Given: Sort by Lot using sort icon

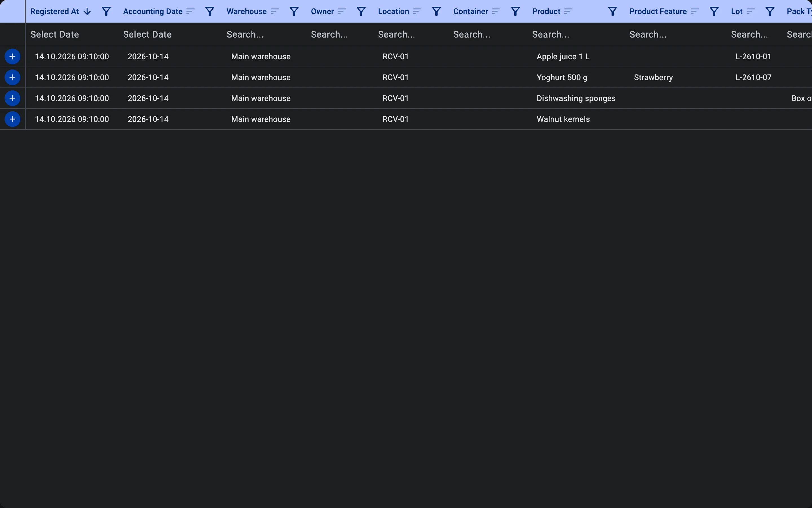Looking at the screenshot, I should click(x=750, y=11).
